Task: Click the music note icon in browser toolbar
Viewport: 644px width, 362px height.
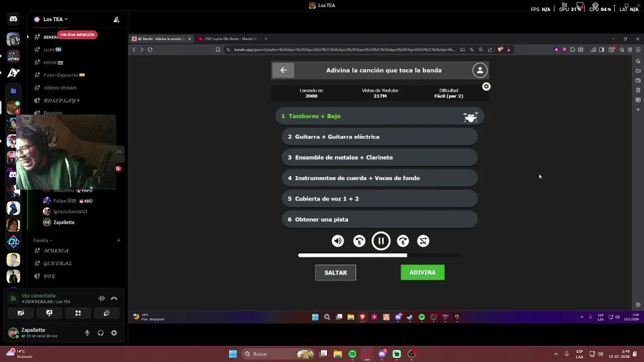Action: coord(593,50)
